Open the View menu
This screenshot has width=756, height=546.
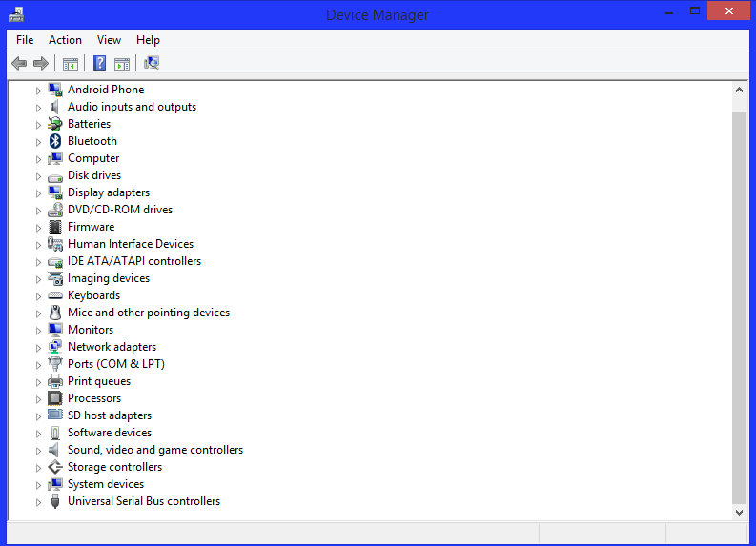[109, 40]
